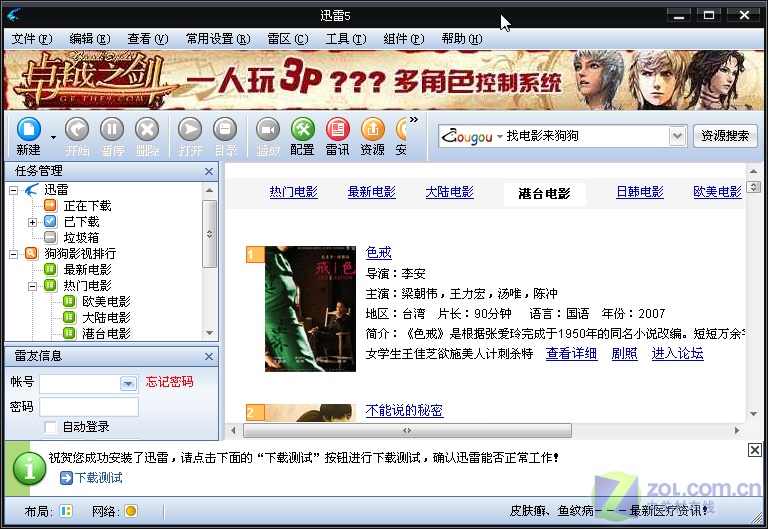Viewport: 768px width, 529px height.
Task: Open the 文件 menu
Action: 32,39
